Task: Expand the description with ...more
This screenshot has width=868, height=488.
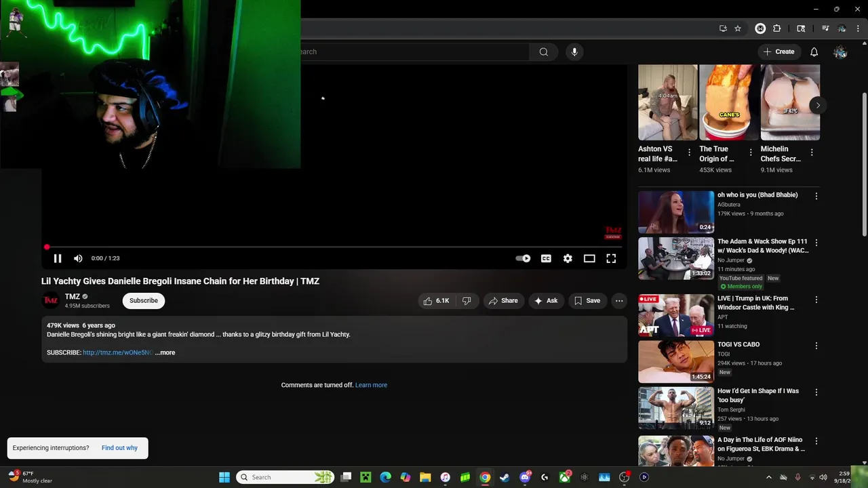Action: (165, 352)
